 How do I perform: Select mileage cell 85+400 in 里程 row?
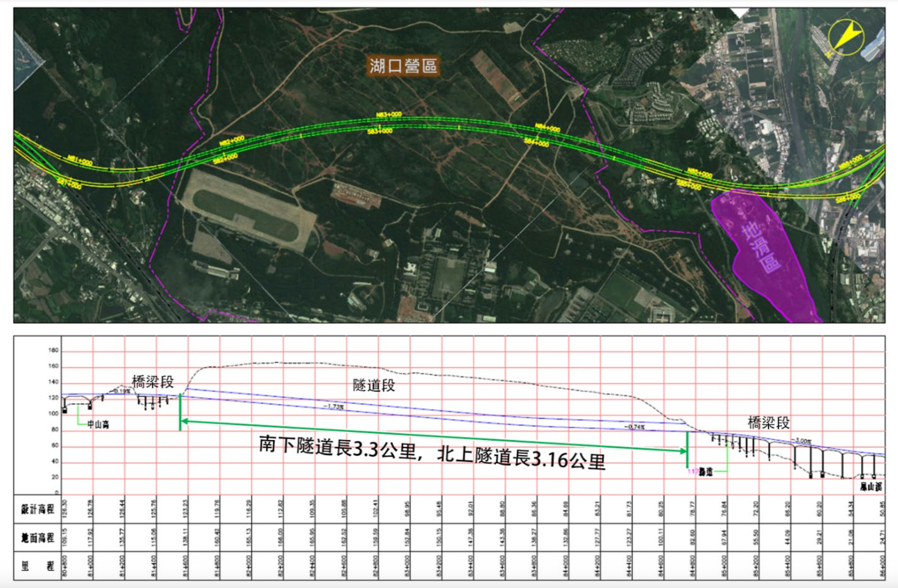[x=787, y=565]
